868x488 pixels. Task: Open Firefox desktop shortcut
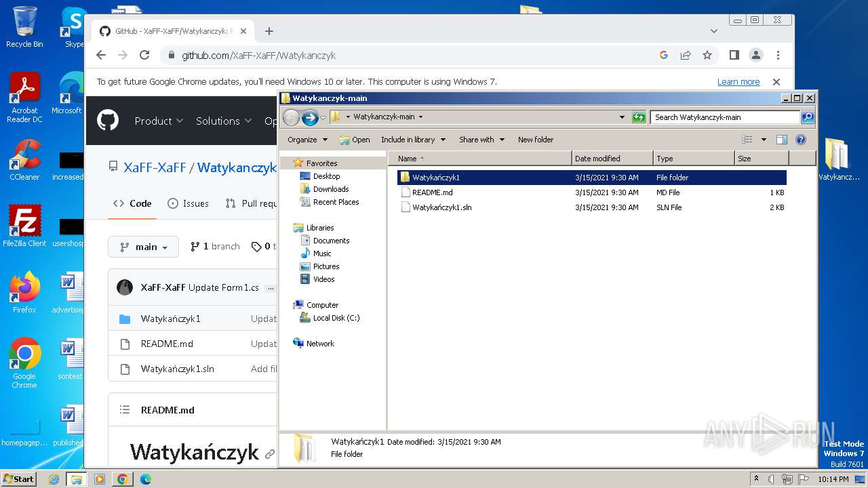[24, 293]
